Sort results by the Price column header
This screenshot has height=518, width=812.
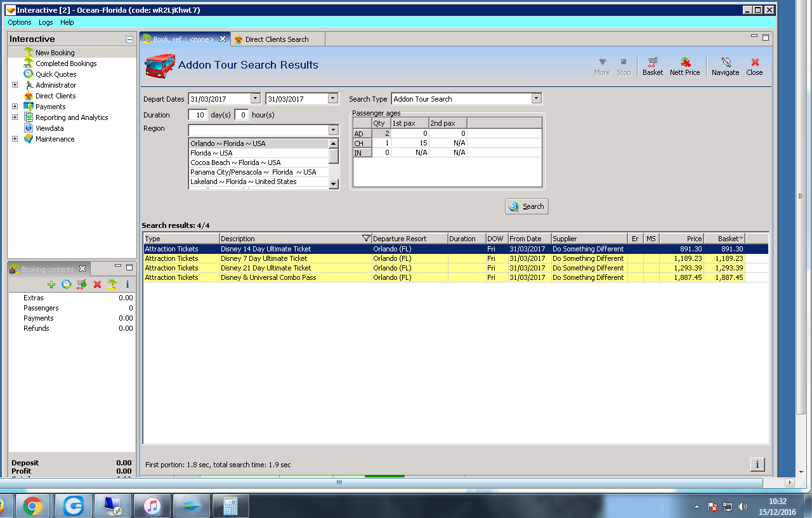point(682,239)
